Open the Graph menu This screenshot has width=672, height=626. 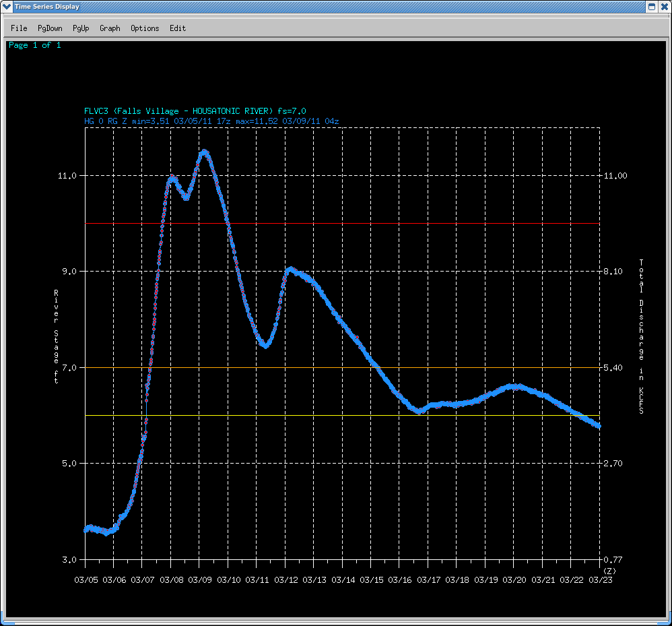(110, 28)
